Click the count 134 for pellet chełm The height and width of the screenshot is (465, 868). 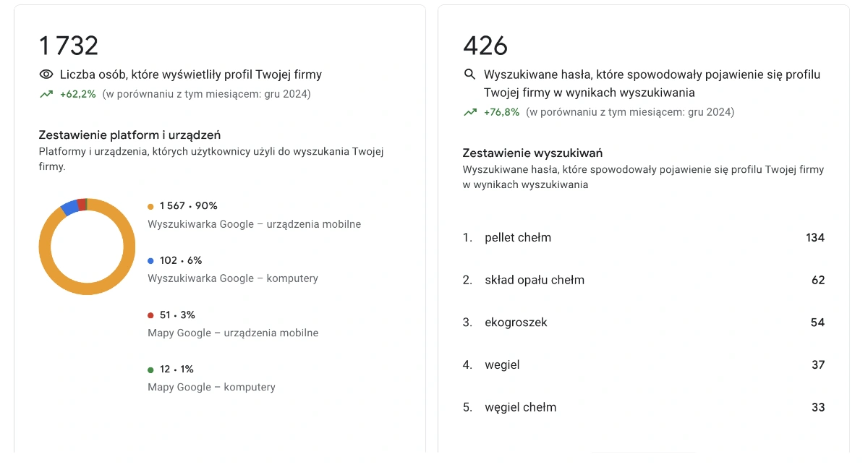[815, 237]
